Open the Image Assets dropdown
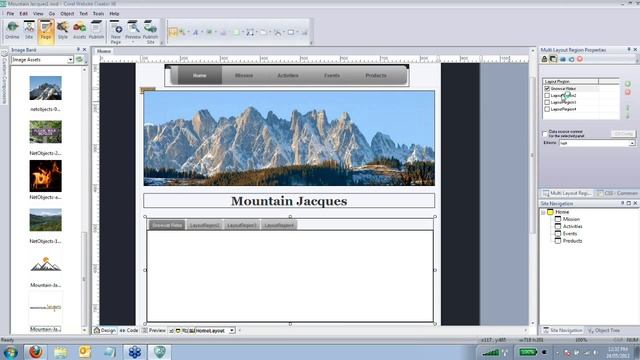This screenshot has width=640, height=360. 70,60
